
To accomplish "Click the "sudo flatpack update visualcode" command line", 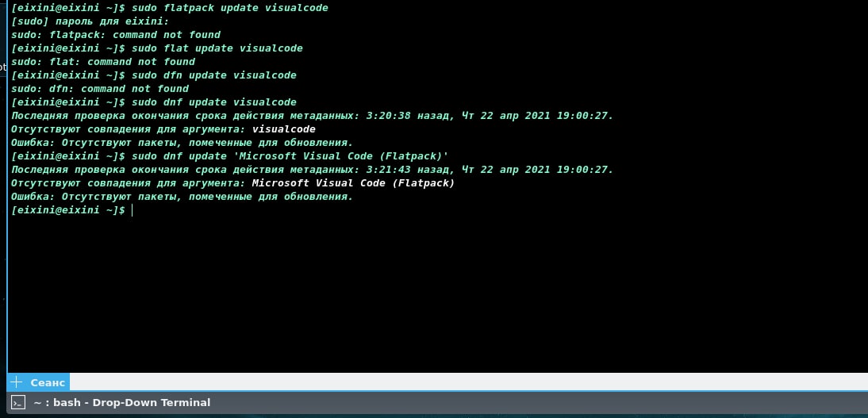I will click(169, 8).
